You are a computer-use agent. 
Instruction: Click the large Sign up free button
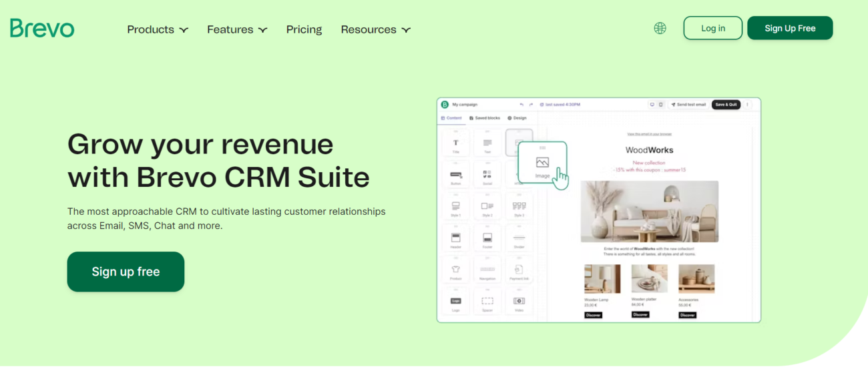click(126, 272)
